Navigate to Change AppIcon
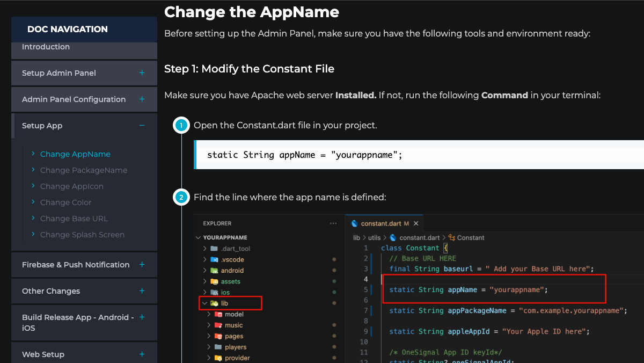This screenshot has height=363, width=644. point(72,186)
